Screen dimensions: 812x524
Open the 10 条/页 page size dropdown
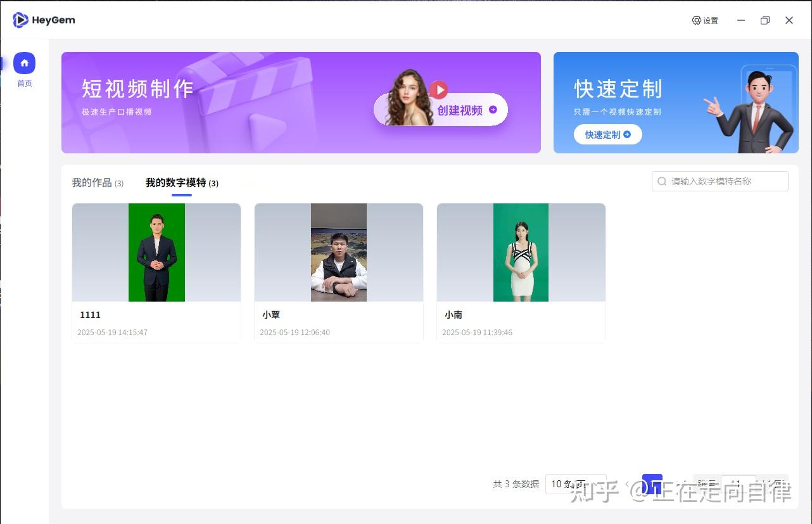pyautogui.click(x=575, y=484)
